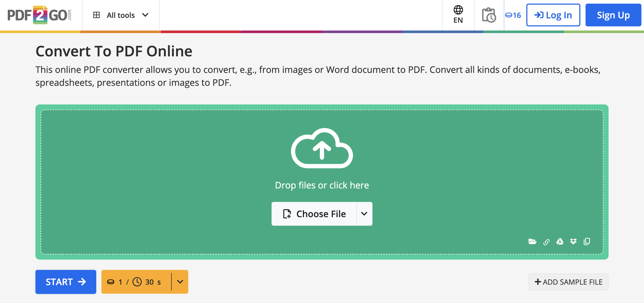Open the PDF2GO logo homepage

coord(39,15)
